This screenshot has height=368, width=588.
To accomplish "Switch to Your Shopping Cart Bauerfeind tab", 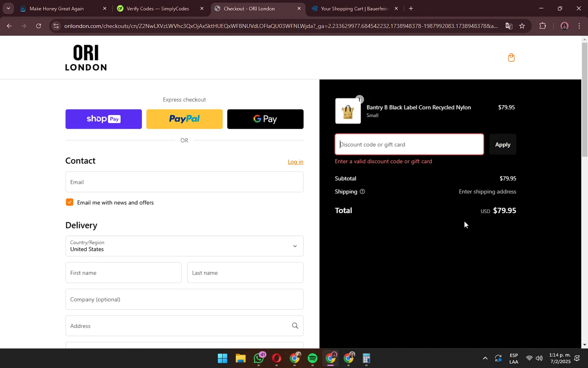I will [x=354, y=8].
